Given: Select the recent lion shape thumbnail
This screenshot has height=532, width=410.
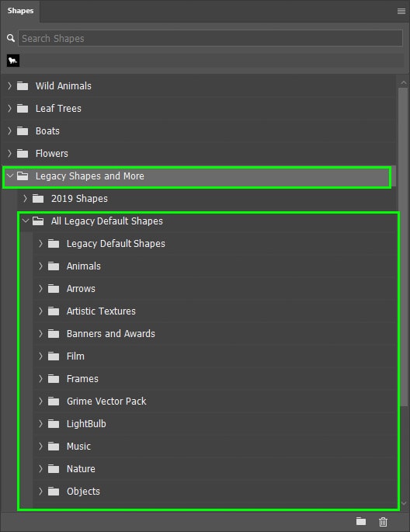Looking at the screenshot, I should [x=13, y=61].
